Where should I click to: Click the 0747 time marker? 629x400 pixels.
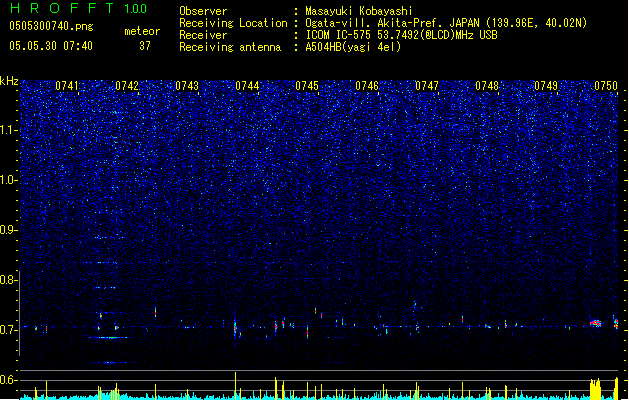pyautogui.click(x=427, y=86)
